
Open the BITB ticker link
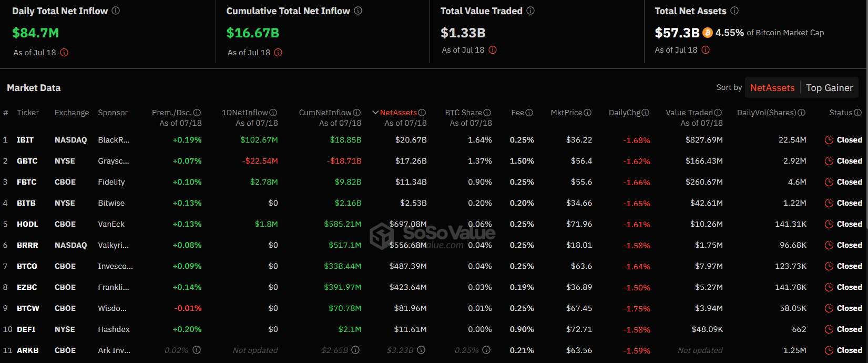[x=26, y=203]
